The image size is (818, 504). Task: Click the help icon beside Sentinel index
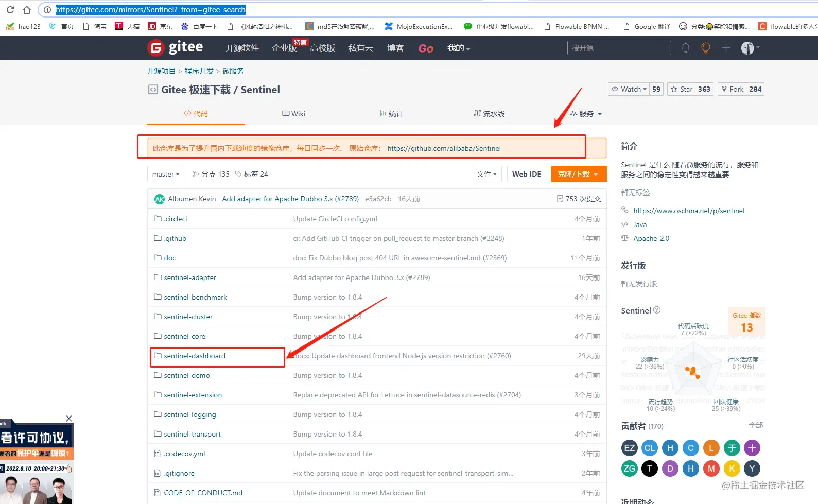click(657, 310)
